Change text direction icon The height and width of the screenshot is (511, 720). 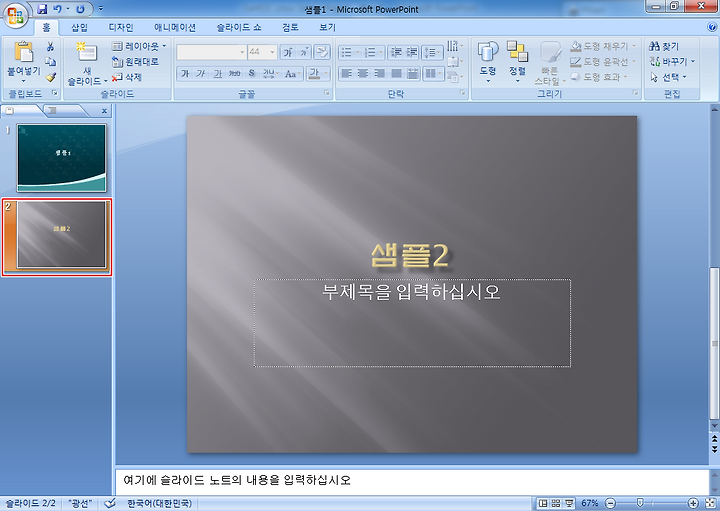click(454, 45)
